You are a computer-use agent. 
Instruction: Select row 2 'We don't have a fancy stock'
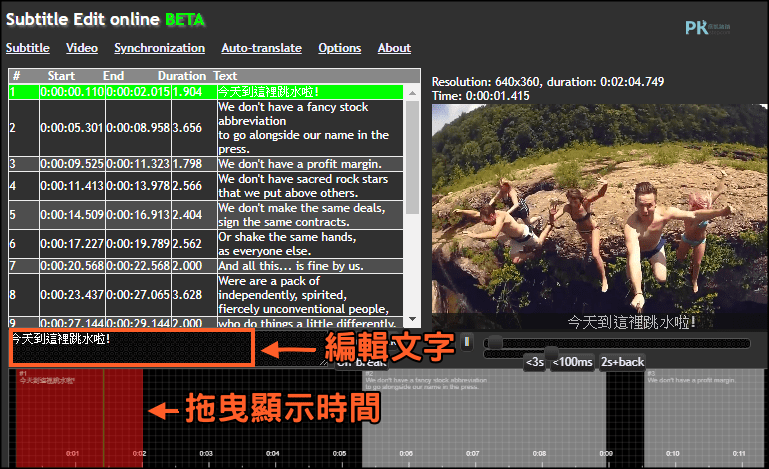[x=206, y=128]
